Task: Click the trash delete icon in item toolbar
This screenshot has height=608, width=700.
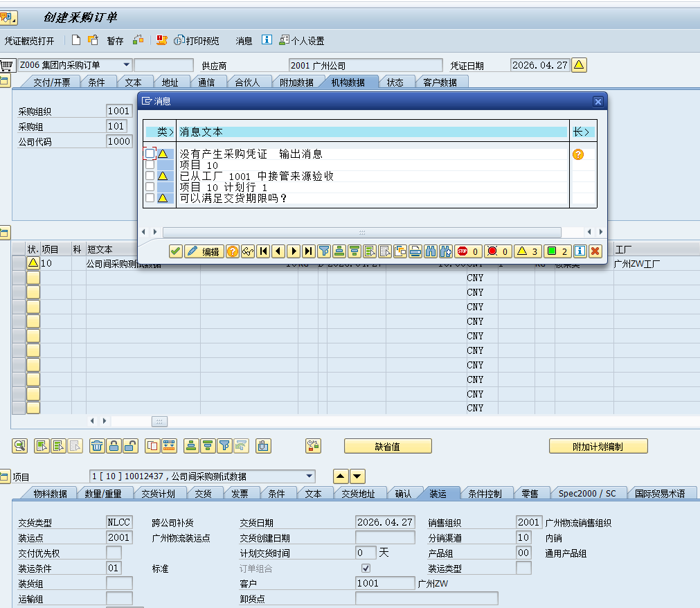Action: [97, 446]
